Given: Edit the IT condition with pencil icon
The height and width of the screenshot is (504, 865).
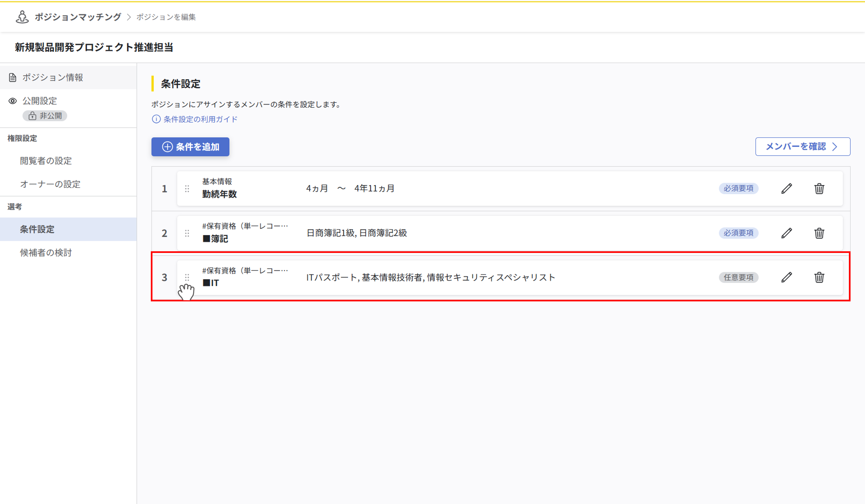Looking at the screenshot, I should point(787,277).
